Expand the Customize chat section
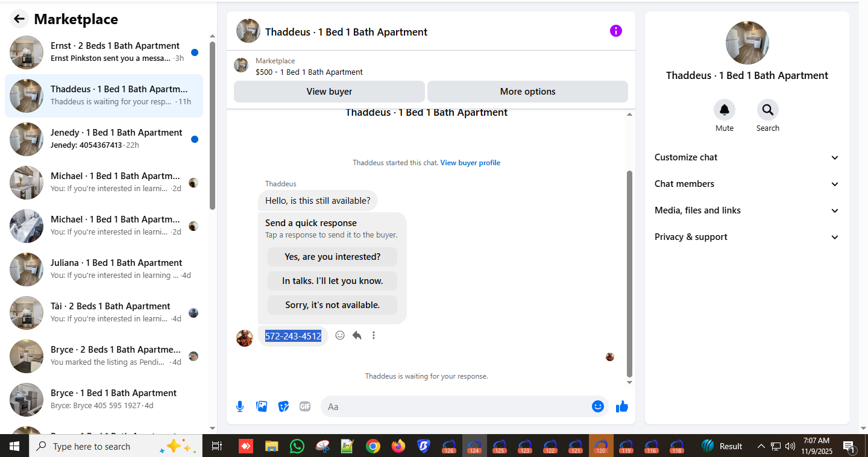 coord(747,157)
